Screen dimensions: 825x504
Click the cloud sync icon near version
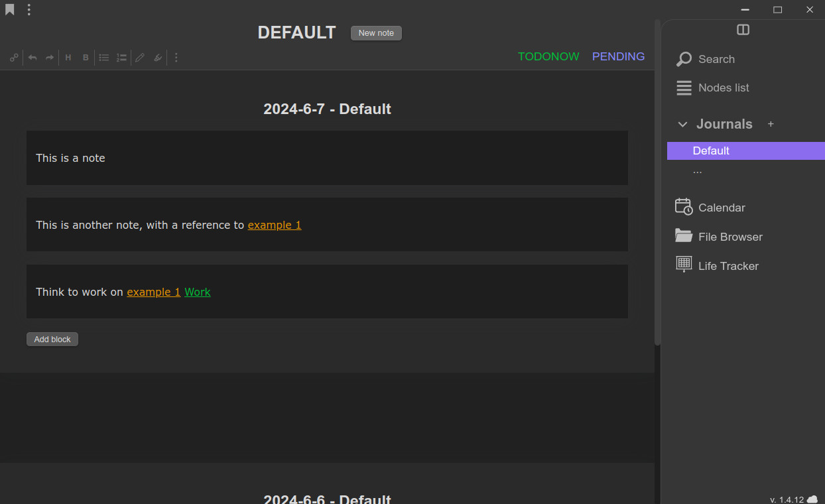coord(812,499)
